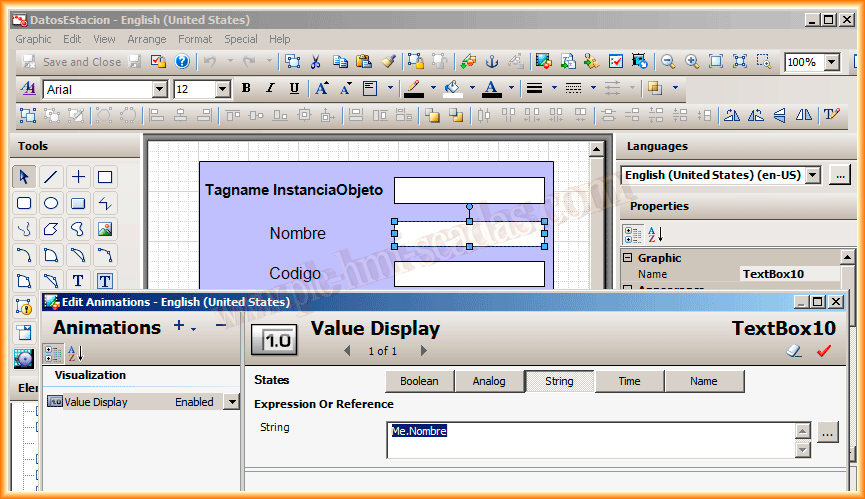865x499 pixels.
Task: Click the Format Painter brush icon
Action: (389, 62)
